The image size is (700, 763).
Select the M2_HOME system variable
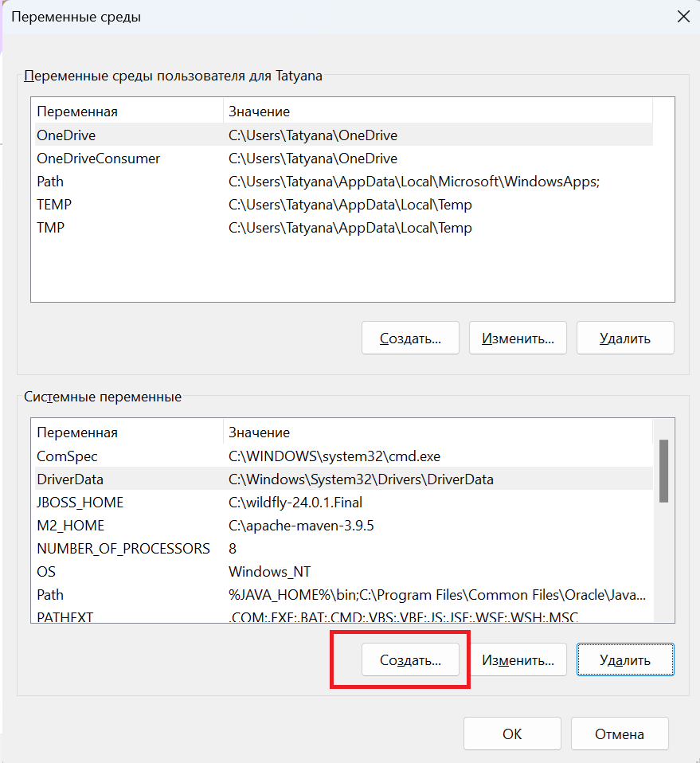click(x=70, y=526)
